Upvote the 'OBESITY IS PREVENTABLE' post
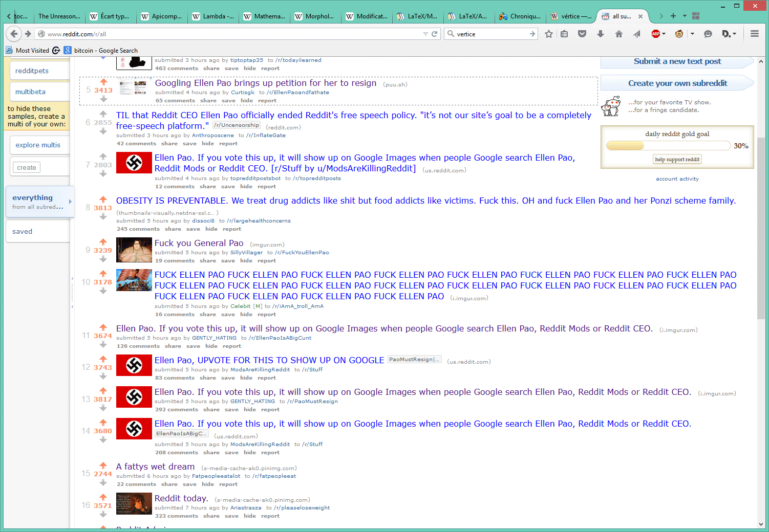This screenshot has height=532, width=769. (x=103, y=199)
